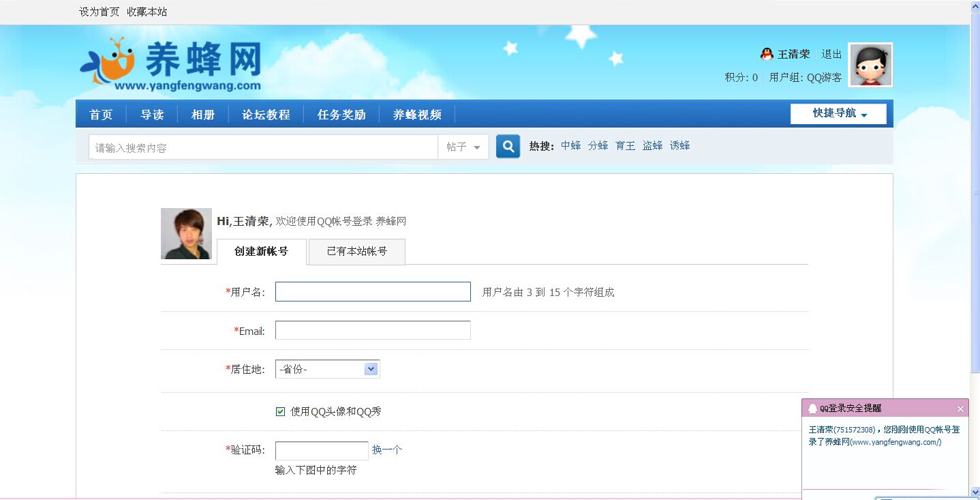Click the QQ游客 user group link
The image size is (980, 500).
point(825,78)
